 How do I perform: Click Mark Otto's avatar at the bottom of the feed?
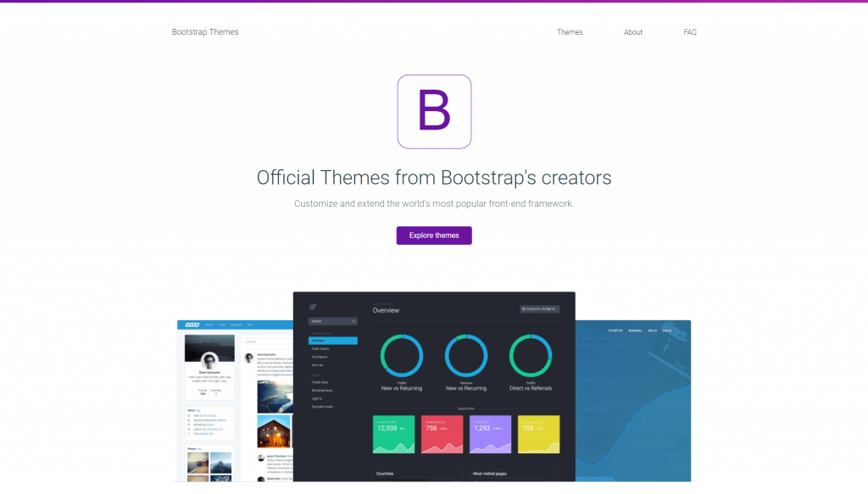[259, 479]
